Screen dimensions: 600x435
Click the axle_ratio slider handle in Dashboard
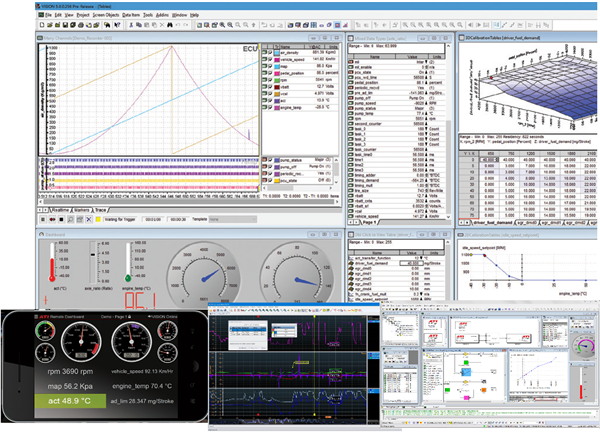93,254
